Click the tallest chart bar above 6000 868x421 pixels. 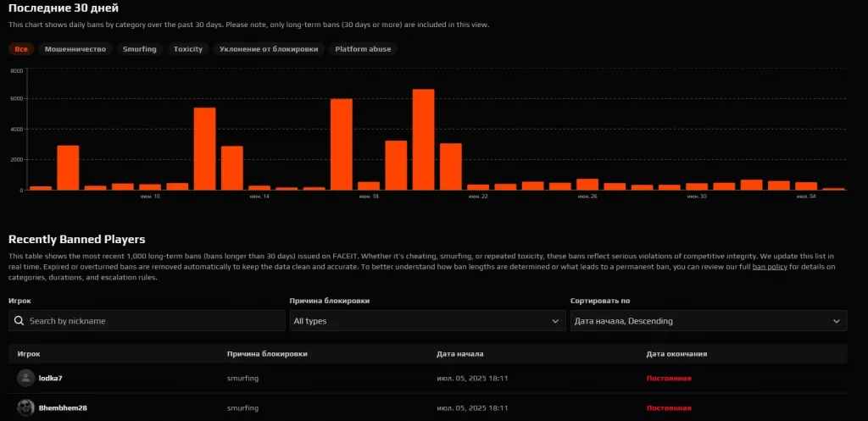point(424,140)
